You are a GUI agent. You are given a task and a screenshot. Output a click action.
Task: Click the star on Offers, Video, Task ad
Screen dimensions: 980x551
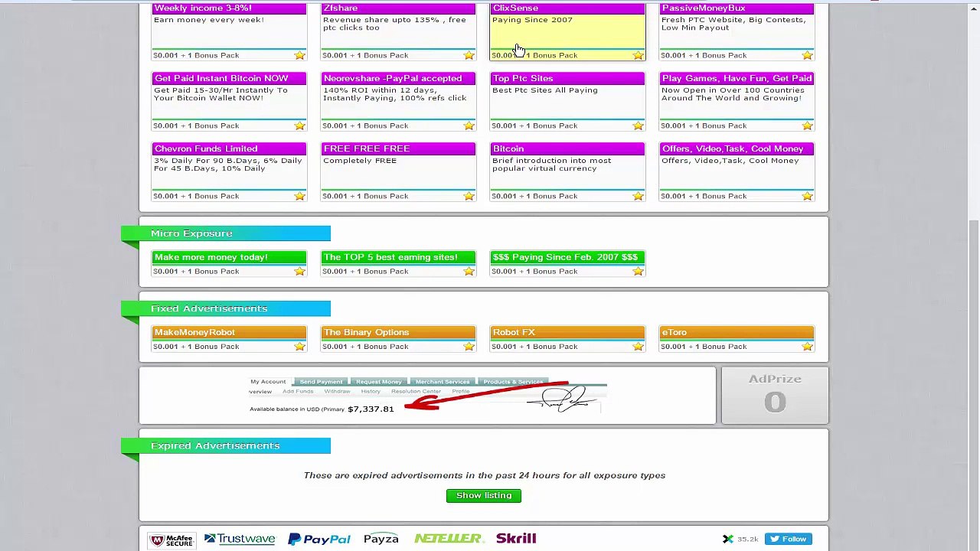pos(807,196)
